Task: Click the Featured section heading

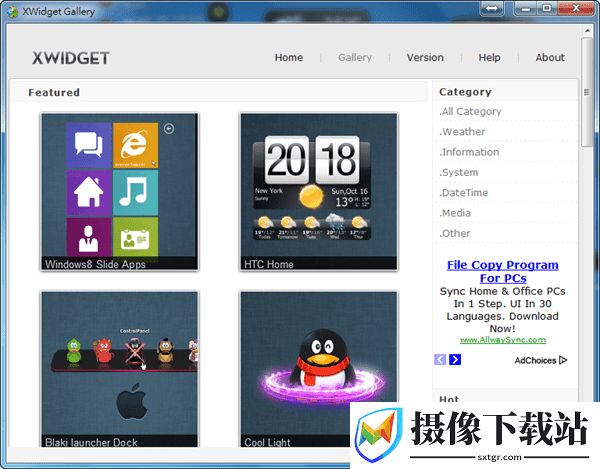Action: (x=54, y=93)
